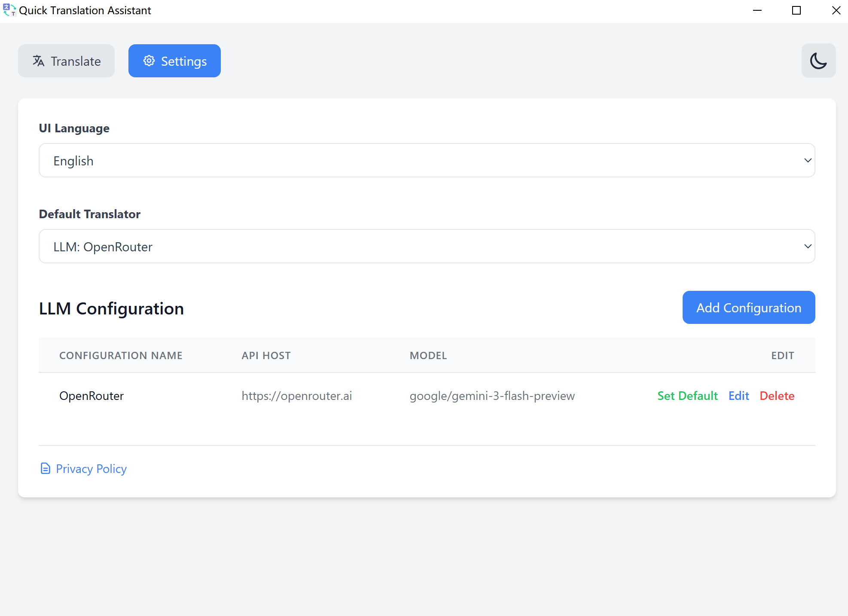Click the gear icon on Settings tab
The image size is (848, 616).
coord(149,61)
